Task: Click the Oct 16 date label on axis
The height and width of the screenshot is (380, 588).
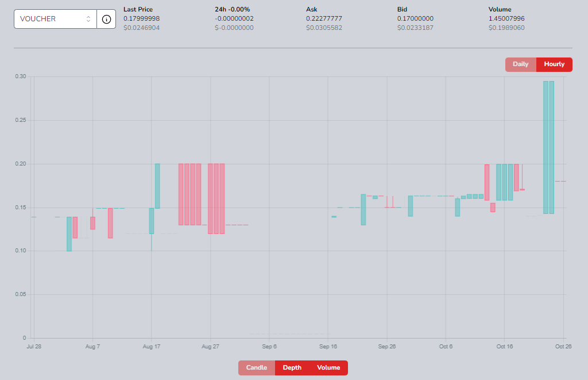Action: click(505, 346)
